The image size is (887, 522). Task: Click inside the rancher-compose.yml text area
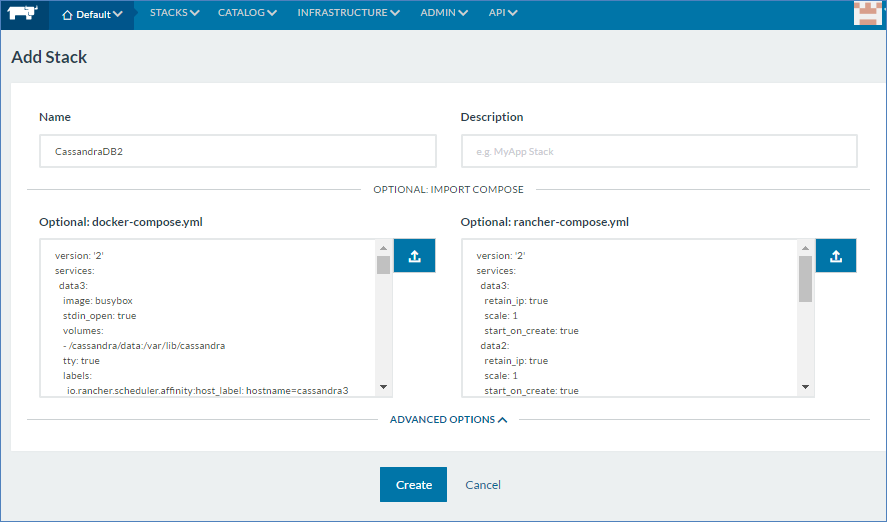[629, 317]
